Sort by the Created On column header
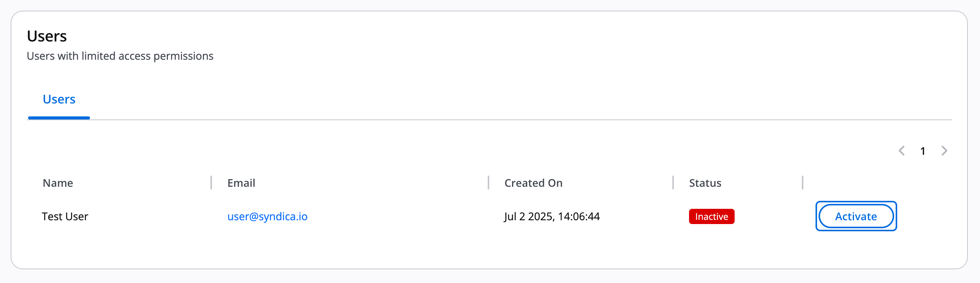980x283 pixels. [533, 183]
